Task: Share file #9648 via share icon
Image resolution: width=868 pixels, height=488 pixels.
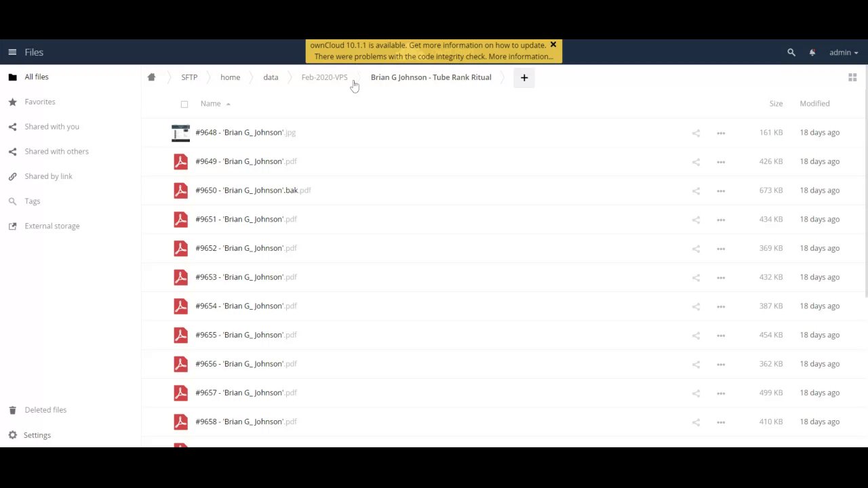Action: 696,133
